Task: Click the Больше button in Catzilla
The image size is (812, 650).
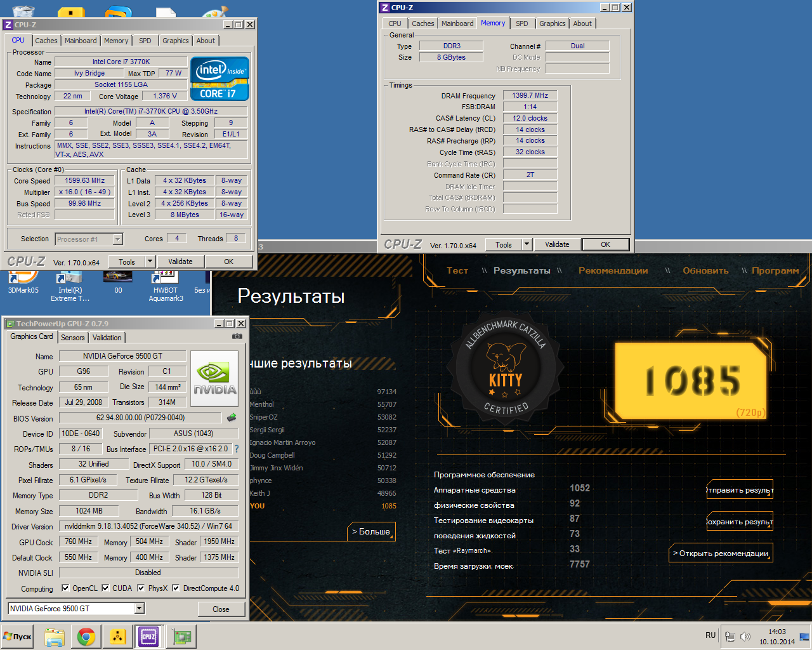Action: pyautogui.click(x=371, y=531)
